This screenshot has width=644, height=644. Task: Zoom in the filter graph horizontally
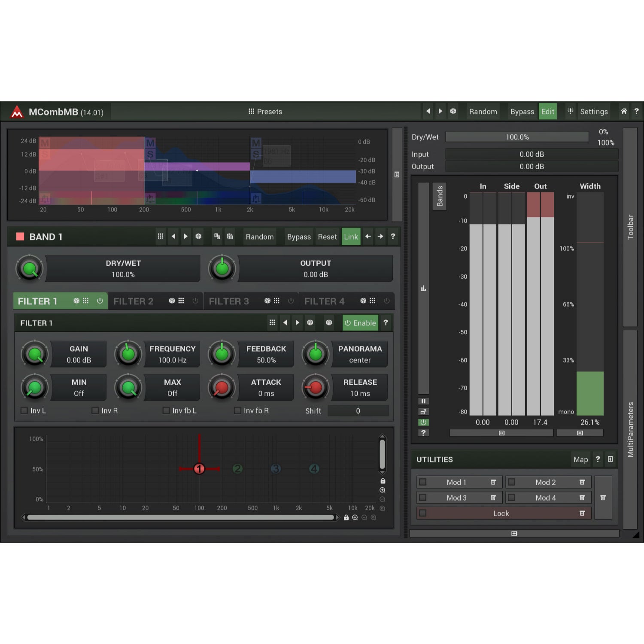pyautogui.click(x=355, y=518)
